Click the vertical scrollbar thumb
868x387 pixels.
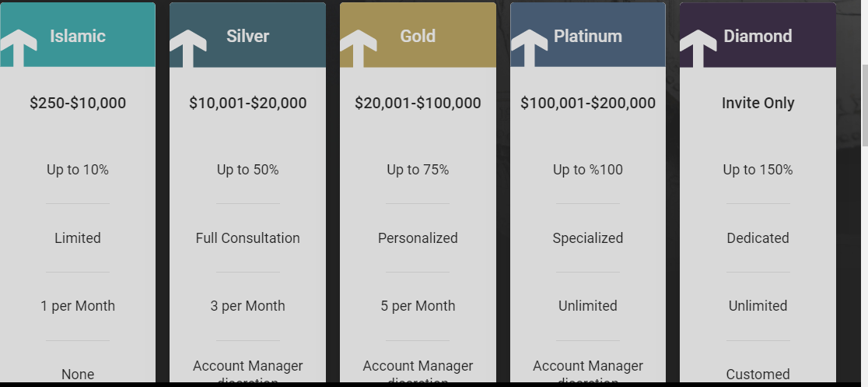coord(864,105)
